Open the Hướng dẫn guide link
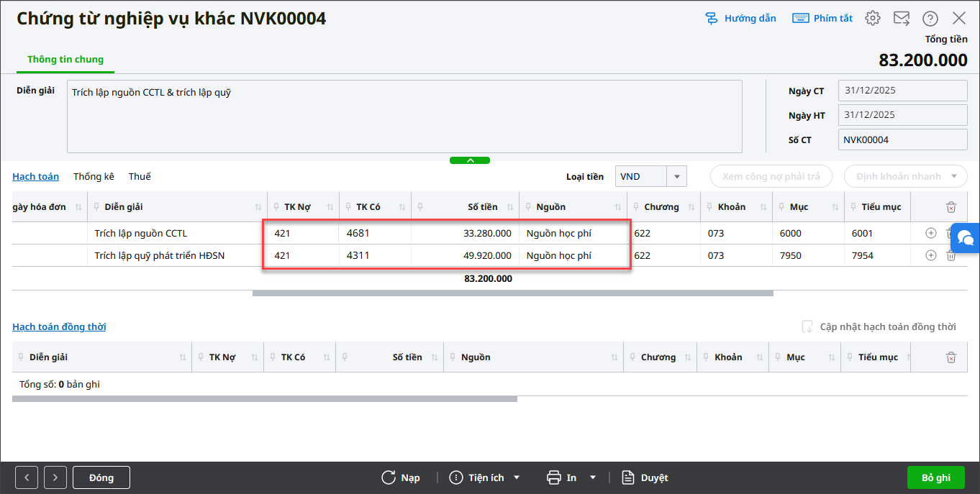The width and height of the screenshot is (980, 494). 740,19
